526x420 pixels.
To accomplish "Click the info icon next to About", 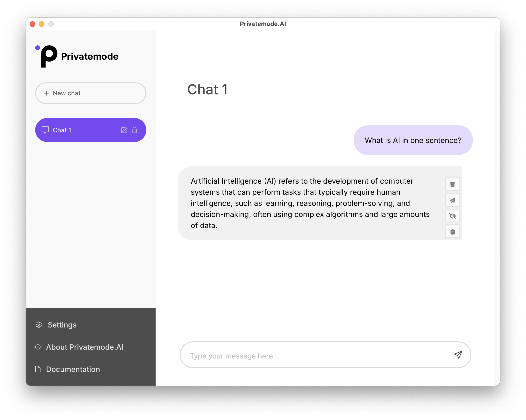I will pos(38,347).
